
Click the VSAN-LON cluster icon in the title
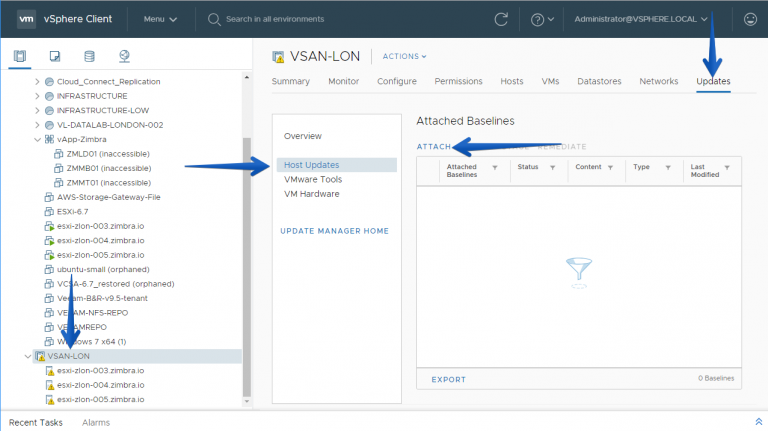(x=278, y=57)
